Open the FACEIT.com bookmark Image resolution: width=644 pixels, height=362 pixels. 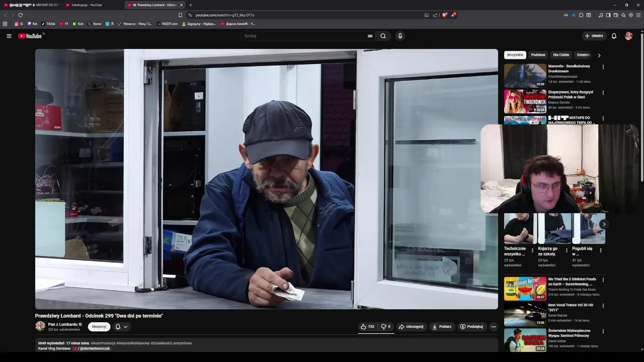[x=167, y=24]
